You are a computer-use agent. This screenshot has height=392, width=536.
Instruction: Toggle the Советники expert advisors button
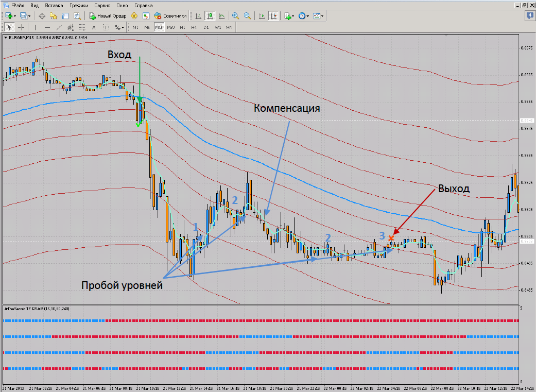[170, 16]
